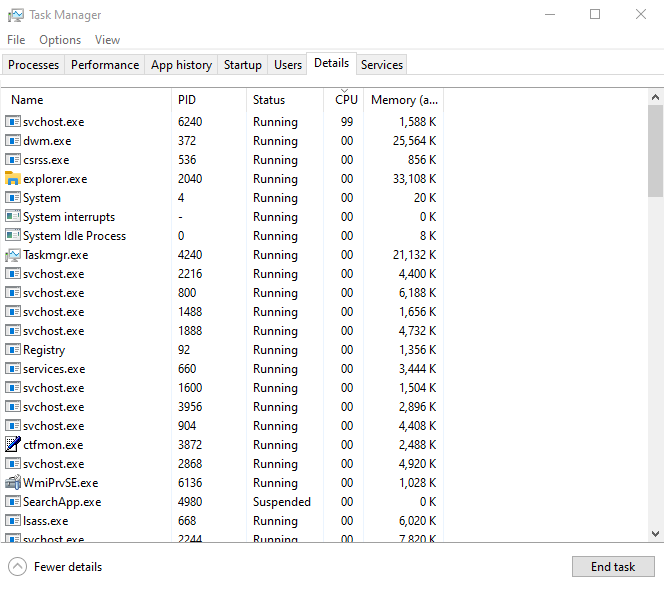Click the icon of svchost.exe PID 1888

pos(13,331)
